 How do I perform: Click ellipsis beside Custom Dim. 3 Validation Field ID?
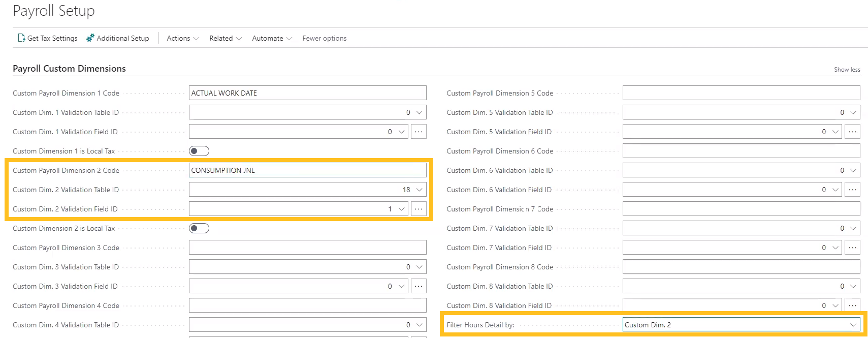point(419,286)
